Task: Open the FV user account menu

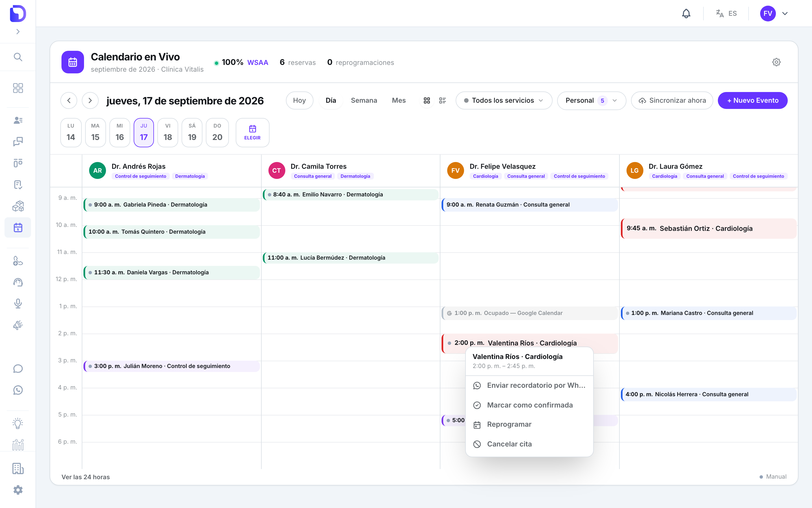Action: click(x=774, y=14)
